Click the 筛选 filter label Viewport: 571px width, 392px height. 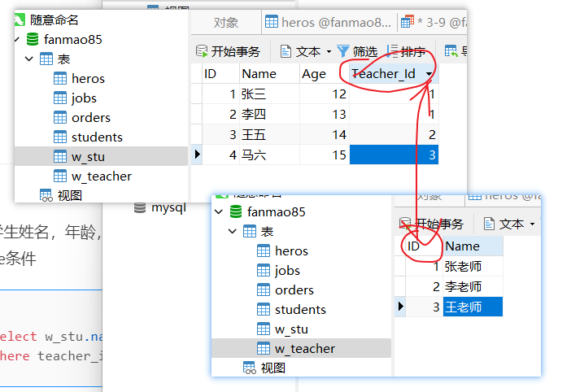[365, 52]
